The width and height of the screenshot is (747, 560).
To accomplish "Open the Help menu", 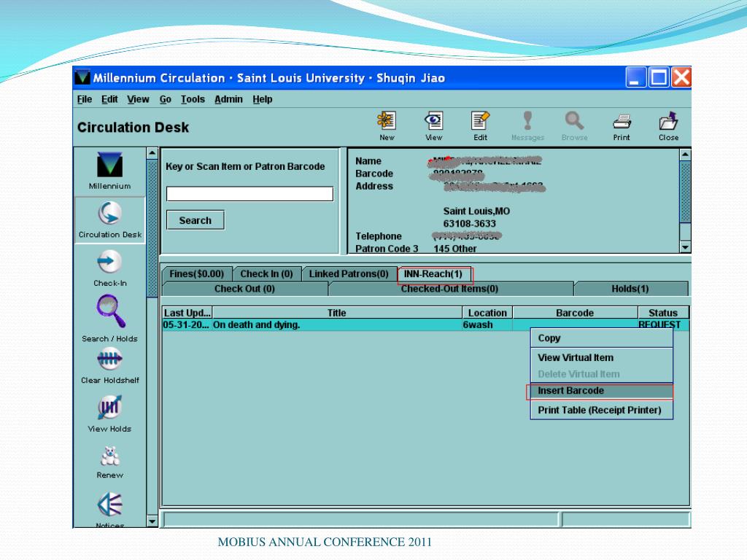I will click(263, 99).
